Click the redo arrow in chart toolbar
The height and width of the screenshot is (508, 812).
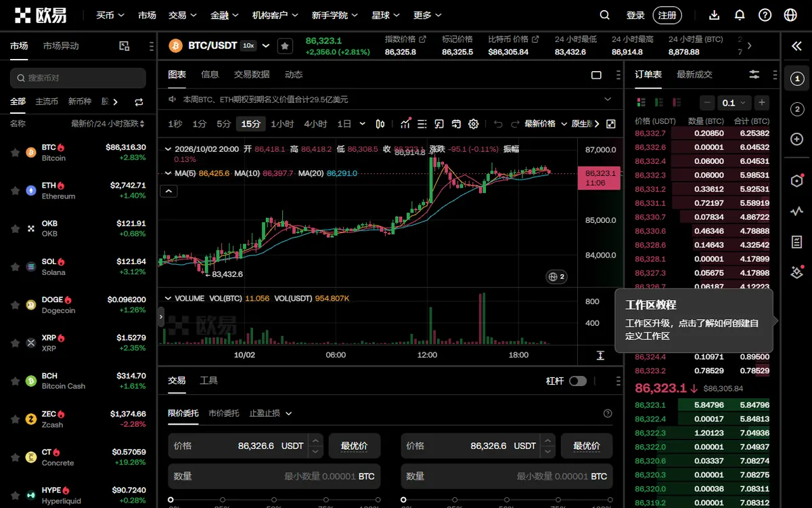pyautogui.click(x=515, y=124)
